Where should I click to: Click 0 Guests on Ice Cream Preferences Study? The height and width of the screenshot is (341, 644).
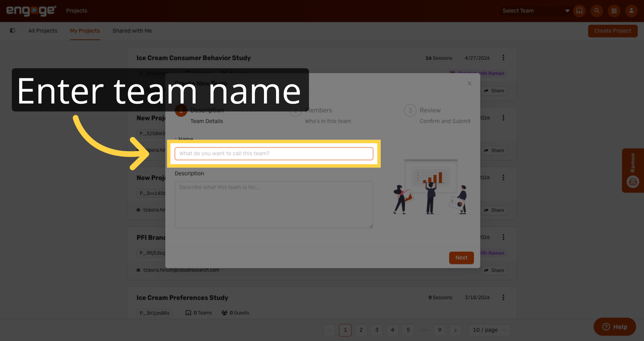pos(235,313)
